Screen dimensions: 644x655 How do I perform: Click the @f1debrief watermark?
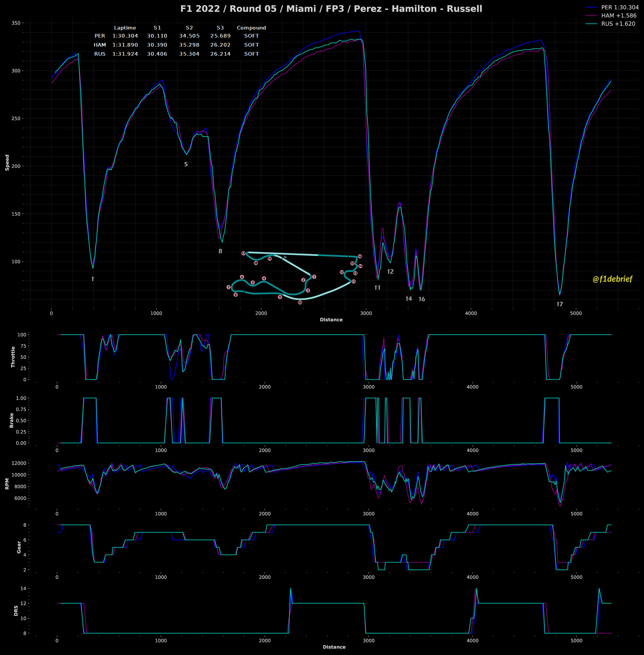click(x=612, y=279)
